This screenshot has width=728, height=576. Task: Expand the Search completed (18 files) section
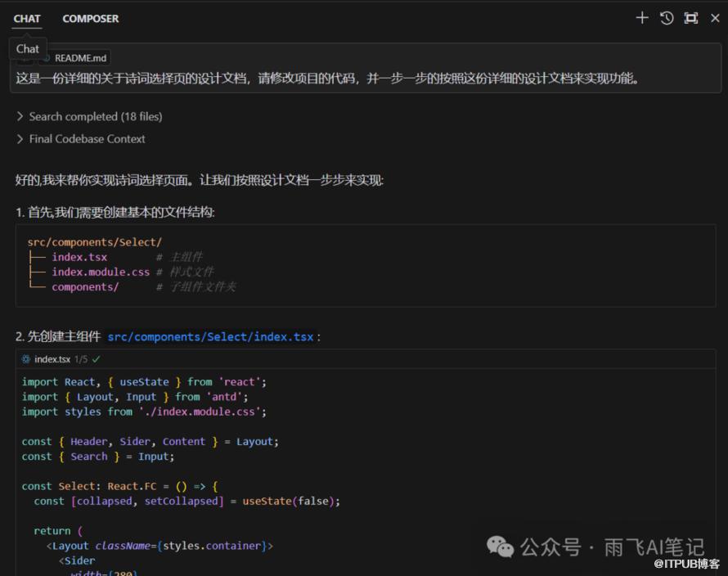pyautogui.click(x=95, y=116)
